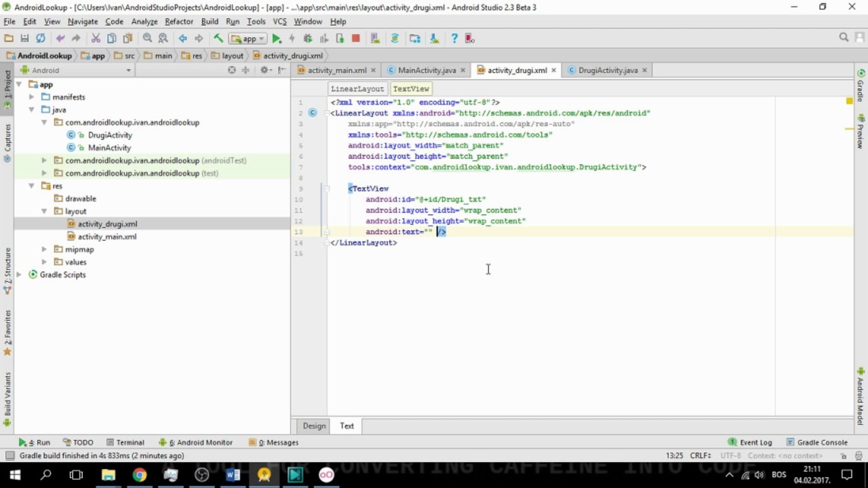
Task: Collapse the app module tree node
Action: point(19,85)
